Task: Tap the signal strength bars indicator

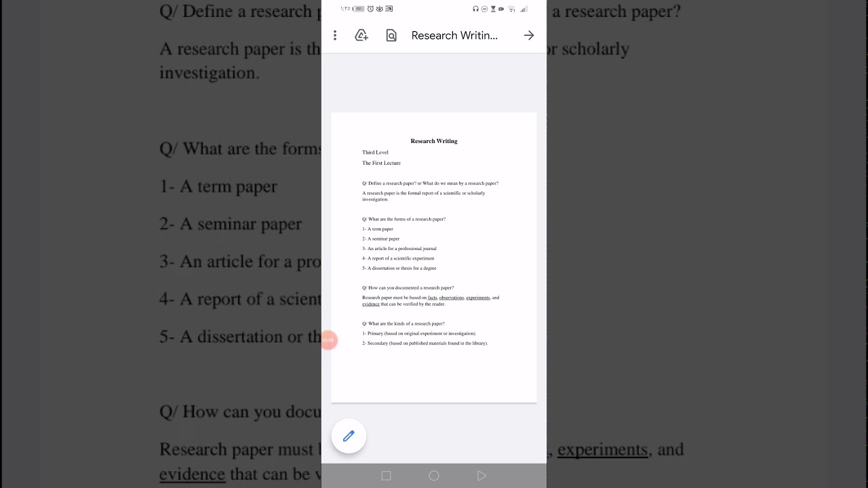Action: pyautogui.click(x=524, y=9)
